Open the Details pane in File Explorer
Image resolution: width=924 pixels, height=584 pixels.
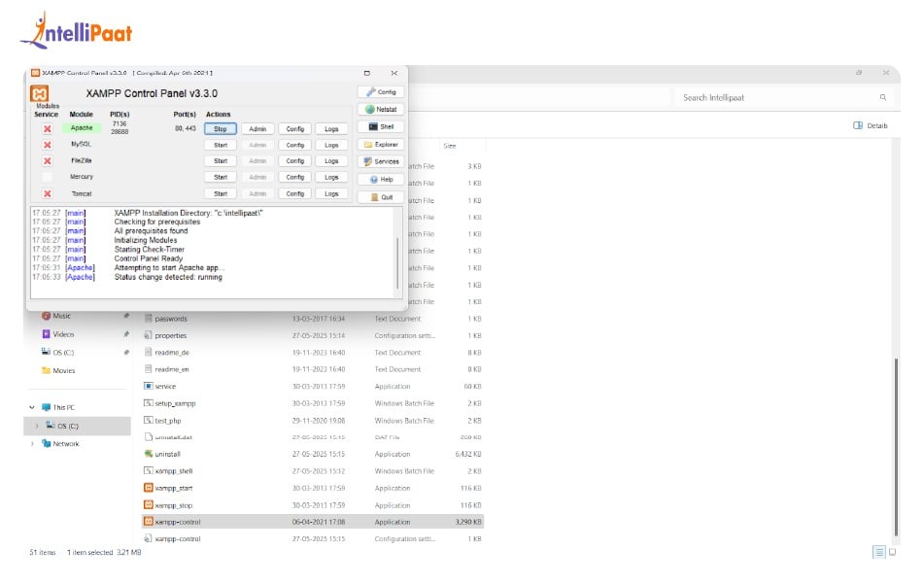point(871,125)
